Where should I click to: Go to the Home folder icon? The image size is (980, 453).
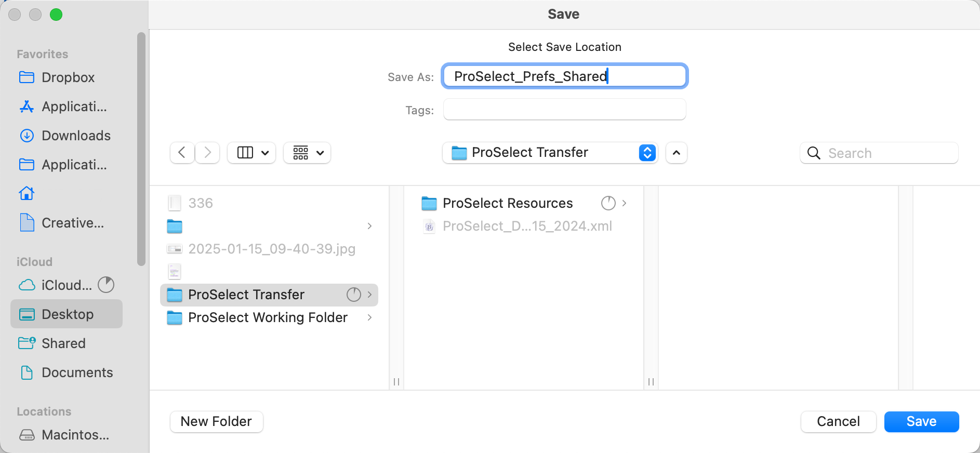[27, 194]
